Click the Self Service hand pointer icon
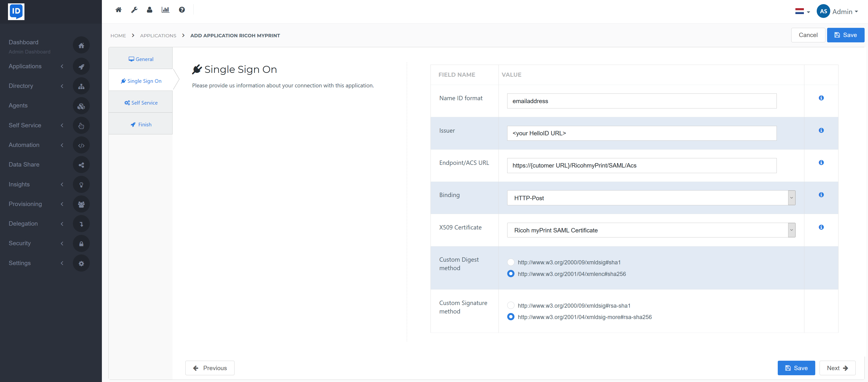 81,126
